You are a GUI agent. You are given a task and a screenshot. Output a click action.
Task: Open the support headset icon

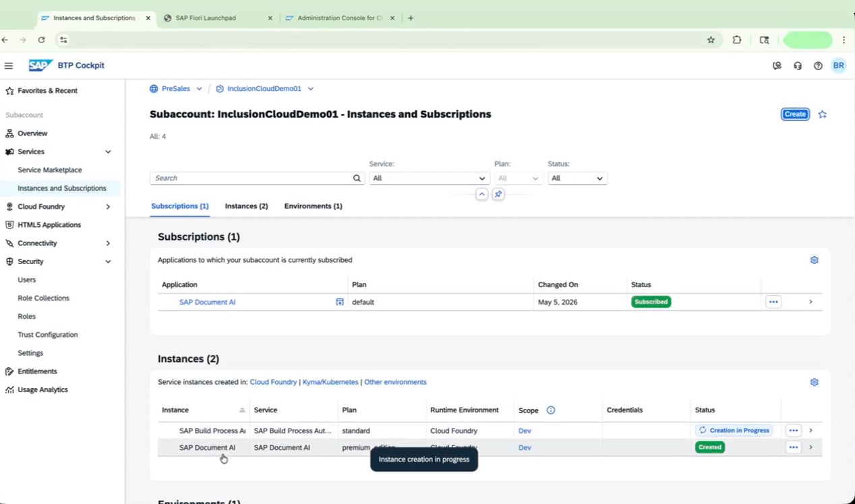pos(798,65)
